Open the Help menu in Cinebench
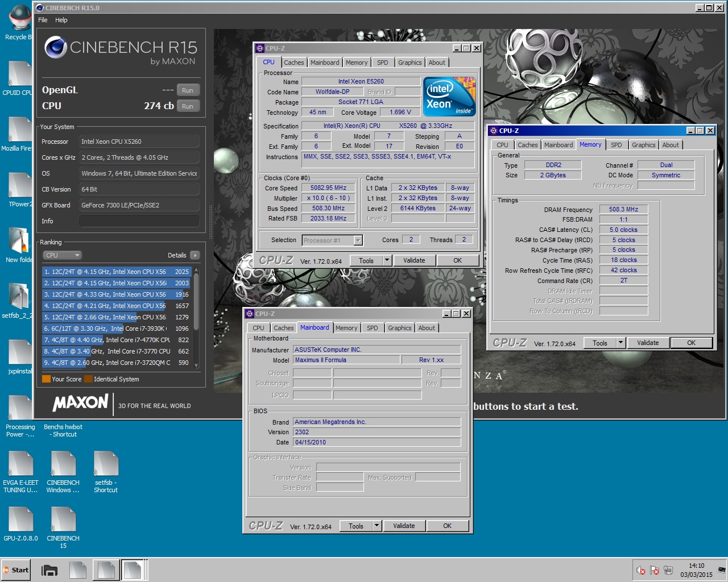This screenshot has width=728, height=582. [61, 20]
